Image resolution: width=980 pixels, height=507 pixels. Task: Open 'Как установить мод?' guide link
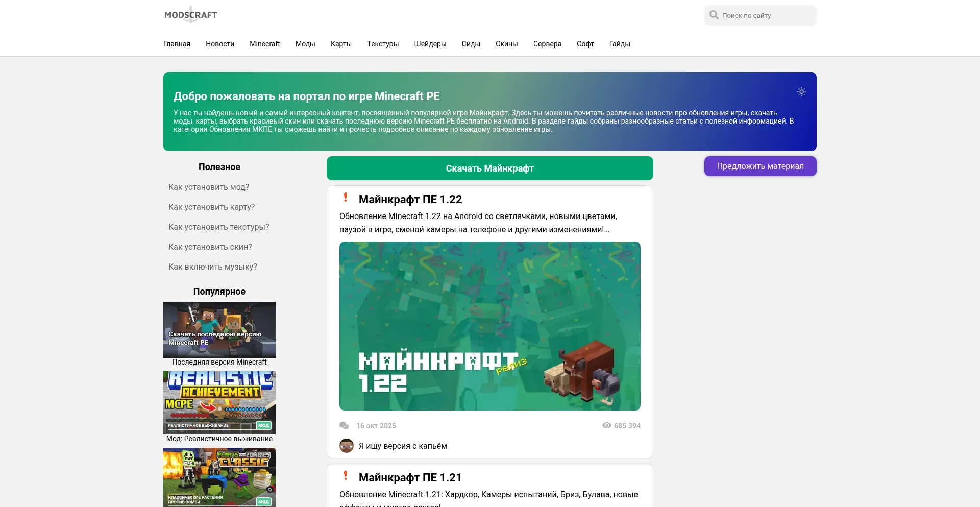[x=209, y=187]
